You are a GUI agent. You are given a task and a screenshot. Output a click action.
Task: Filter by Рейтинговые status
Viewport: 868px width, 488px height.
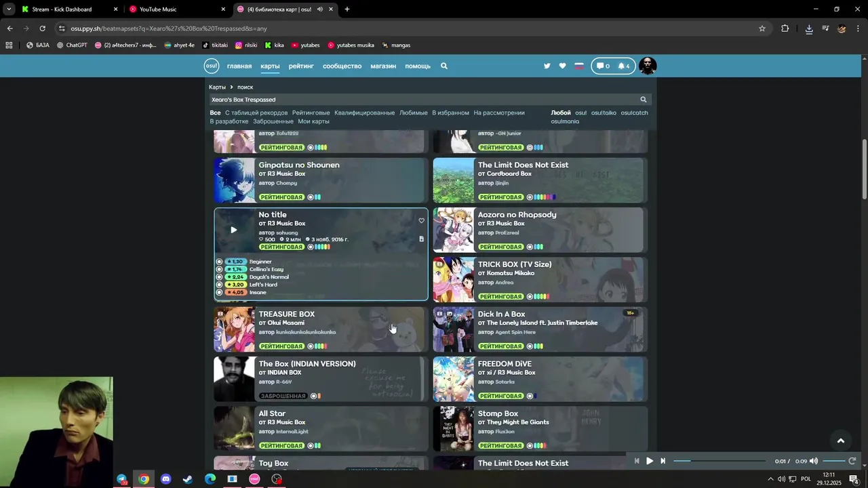(311, 113)
